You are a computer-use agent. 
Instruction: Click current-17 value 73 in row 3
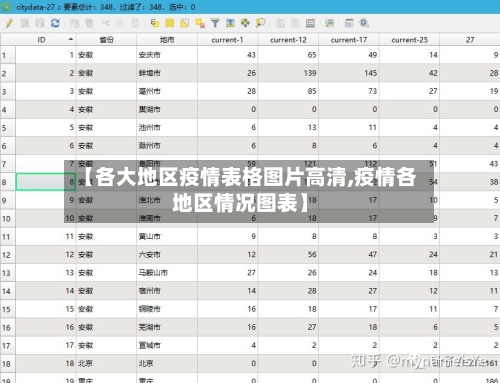pos(349,91)
